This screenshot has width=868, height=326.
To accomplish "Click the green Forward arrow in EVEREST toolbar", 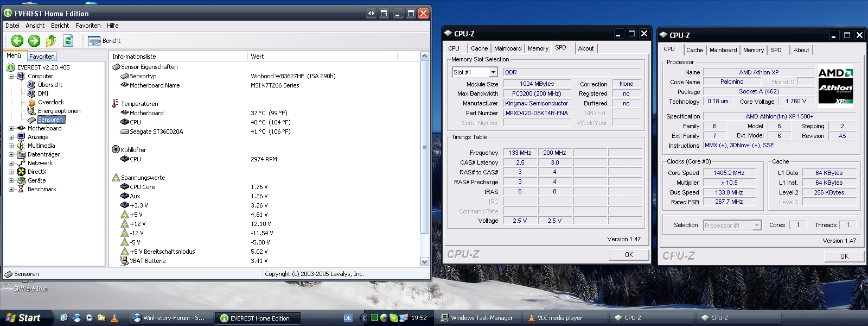I will (x=34, y=41).
